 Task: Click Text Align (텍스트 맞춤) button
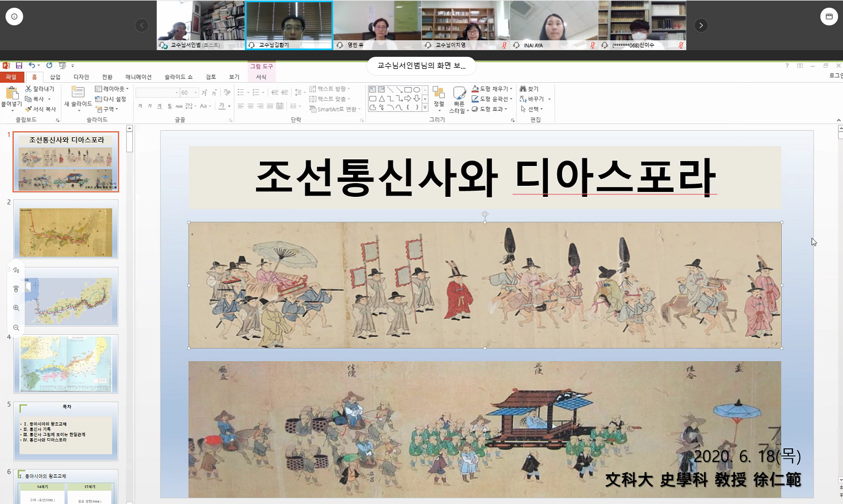(x=329, y=99)
